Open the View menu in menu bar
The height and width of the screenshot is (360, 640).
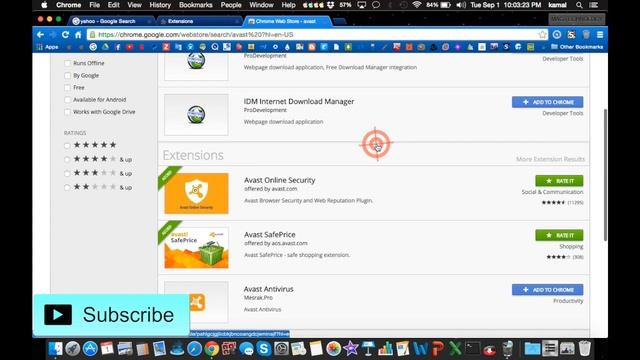coord(134,5)
